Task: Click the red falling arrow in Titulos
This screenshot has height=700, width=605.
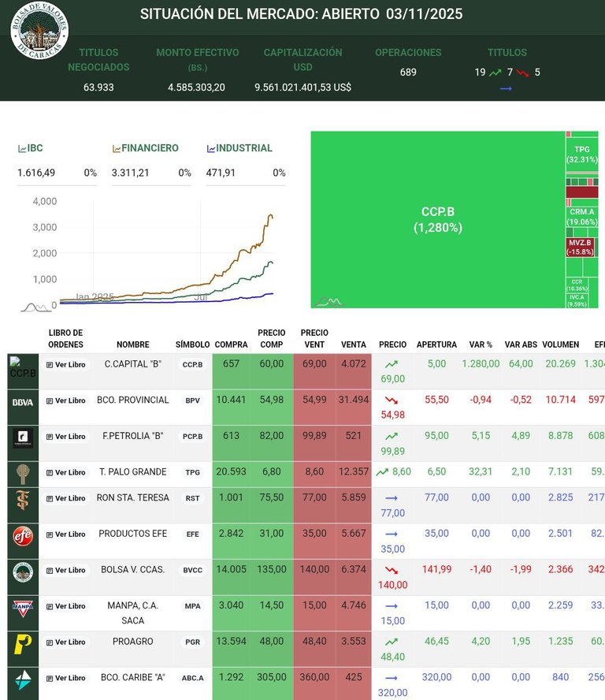Action: pyautogui.click(x=522, y=73)
